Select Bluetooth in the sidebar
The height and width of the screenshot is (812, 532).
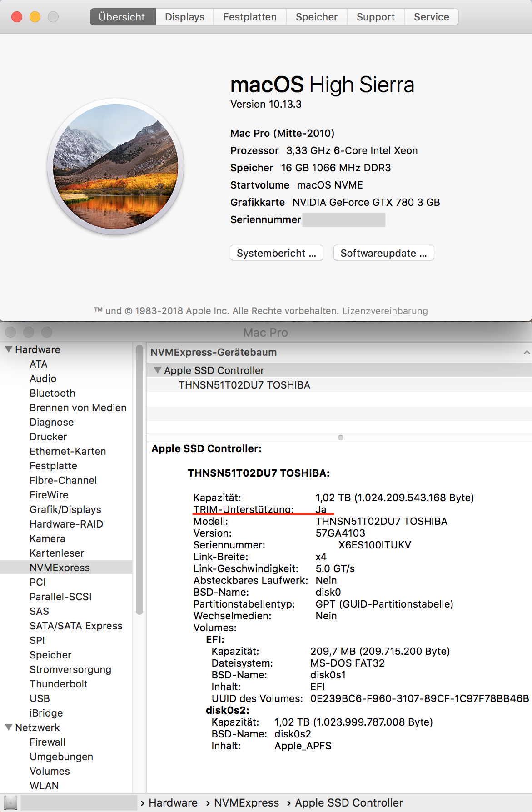53,393
